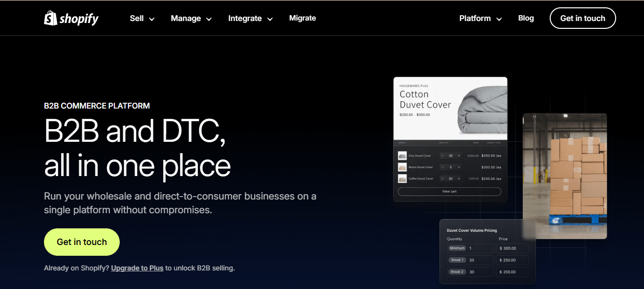Click the outlined Get in touch header button
Image resolution: width=644 pixels, height=289 pixels.
click(x=582, y=18)
